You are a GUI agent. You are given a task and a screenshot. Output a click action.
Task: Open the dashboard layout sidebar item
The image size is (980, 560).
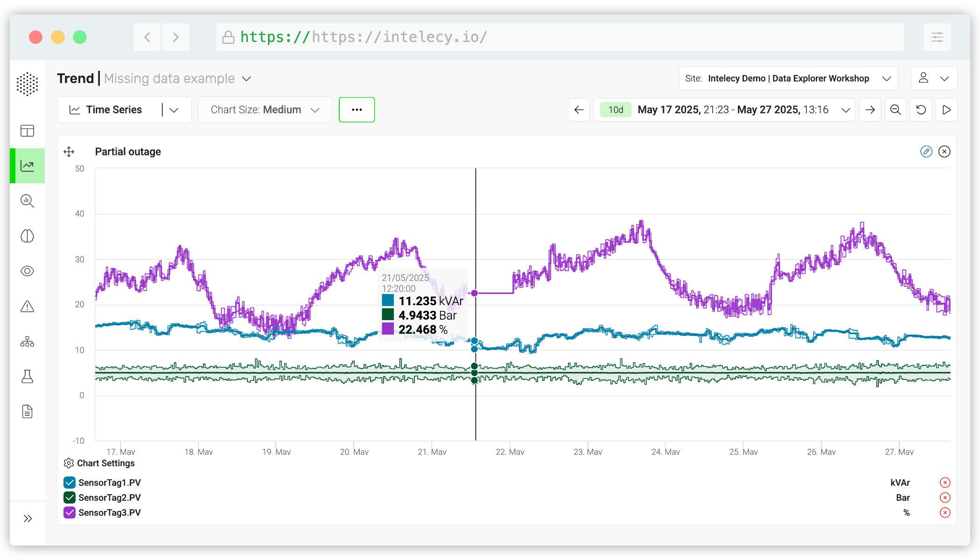(x=27, y=131)
